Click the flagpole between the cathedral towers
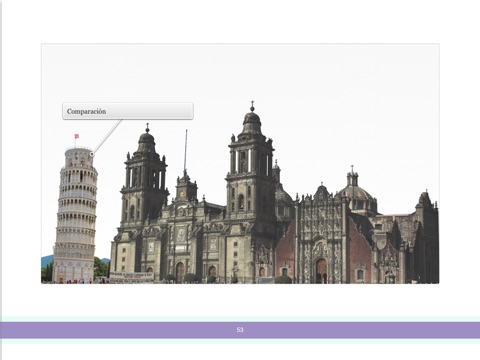The height and width of the screenshot is (360, 480). 186,151
